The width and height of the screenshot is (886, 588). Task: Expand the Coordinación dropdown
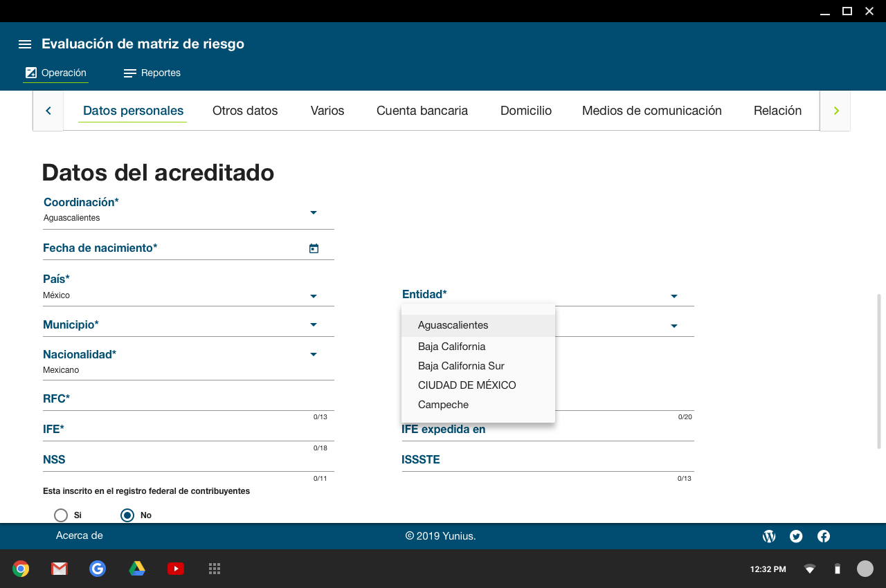[313, 212]
